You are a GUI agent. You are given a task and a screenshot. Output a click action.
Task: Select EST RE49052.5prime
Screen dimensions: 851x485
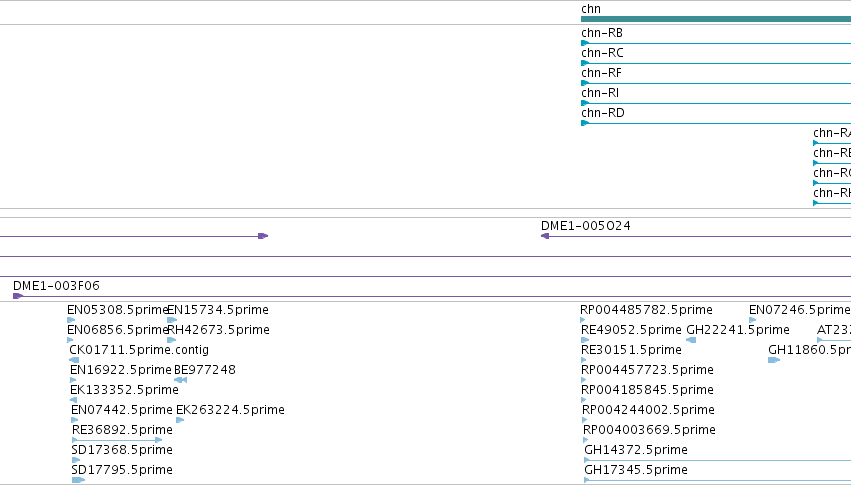[631, 330]
